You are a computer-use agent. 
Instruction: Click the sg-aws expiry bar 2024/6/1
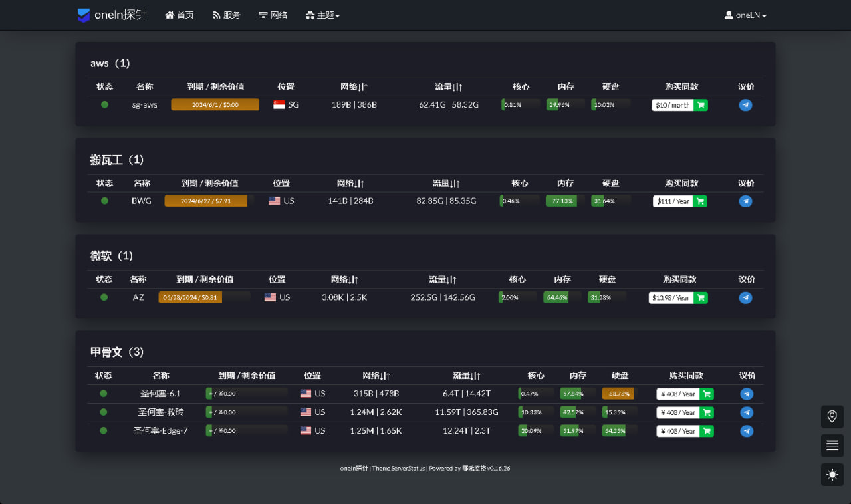pos(215,105)
